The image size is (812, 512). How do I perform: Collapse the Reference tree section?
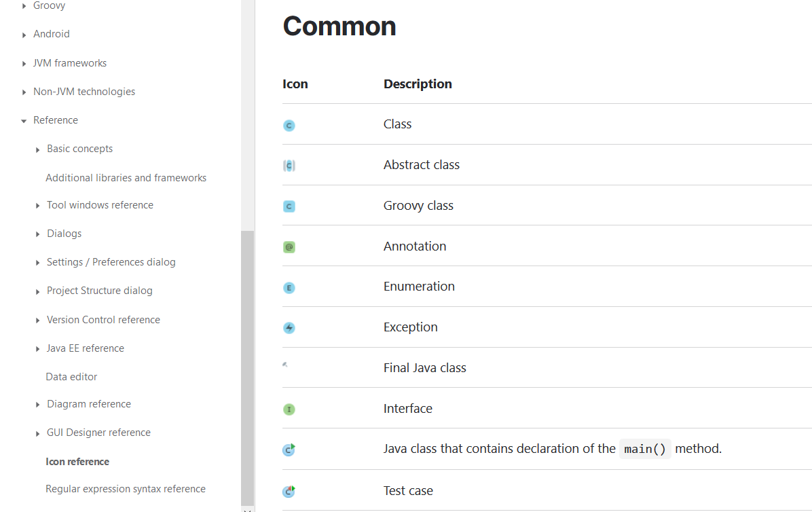24,121
